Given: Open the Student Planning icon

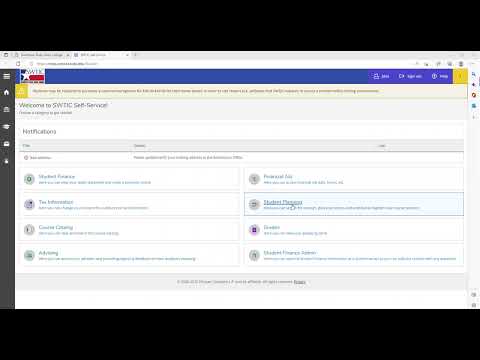Looking at the screenshot, I should pos(254,204).
